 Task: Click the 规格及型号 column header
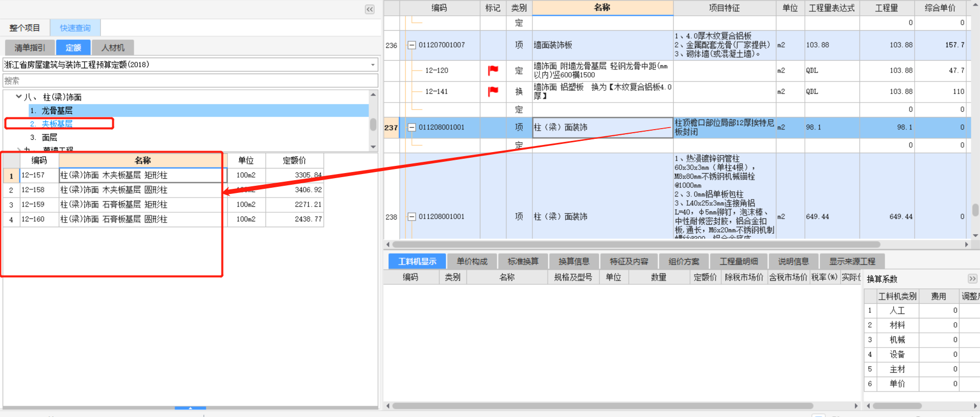click(x=573, y=277)
